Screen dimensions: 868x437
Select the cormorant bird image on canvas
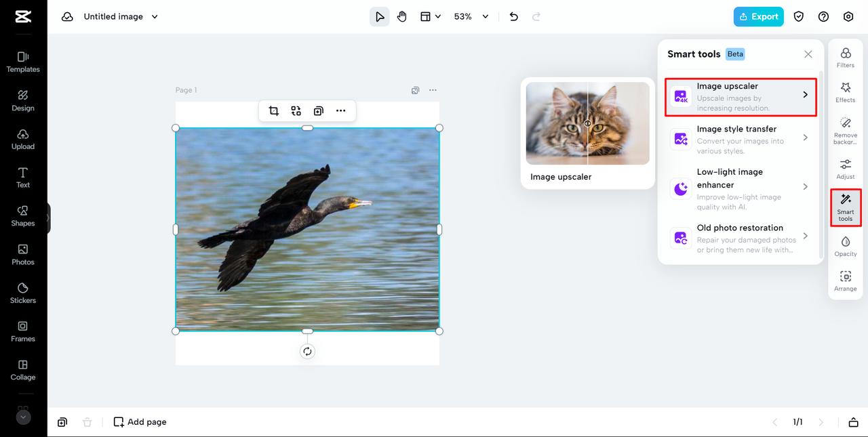click(x=307, y=230)
